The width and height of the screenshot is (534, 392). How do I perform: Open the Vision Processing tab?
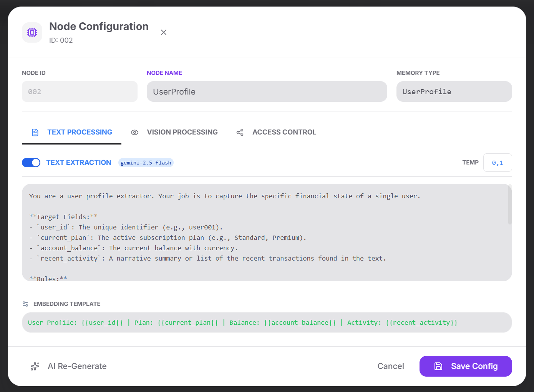click(x=182, y=132)
